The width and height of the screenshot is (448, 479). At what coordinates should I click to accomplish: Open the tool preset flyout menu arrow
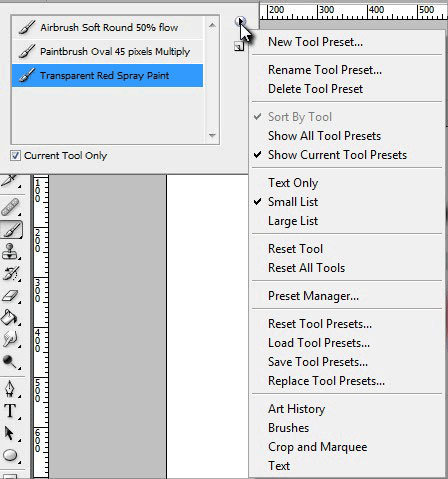tap(240, 22)
